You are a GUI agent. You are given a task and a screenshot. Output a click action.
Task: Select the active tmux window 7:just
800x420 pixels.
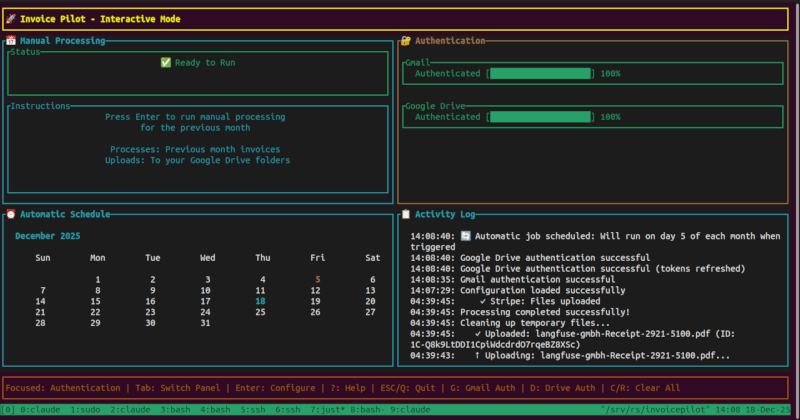(x=328, y=409)
